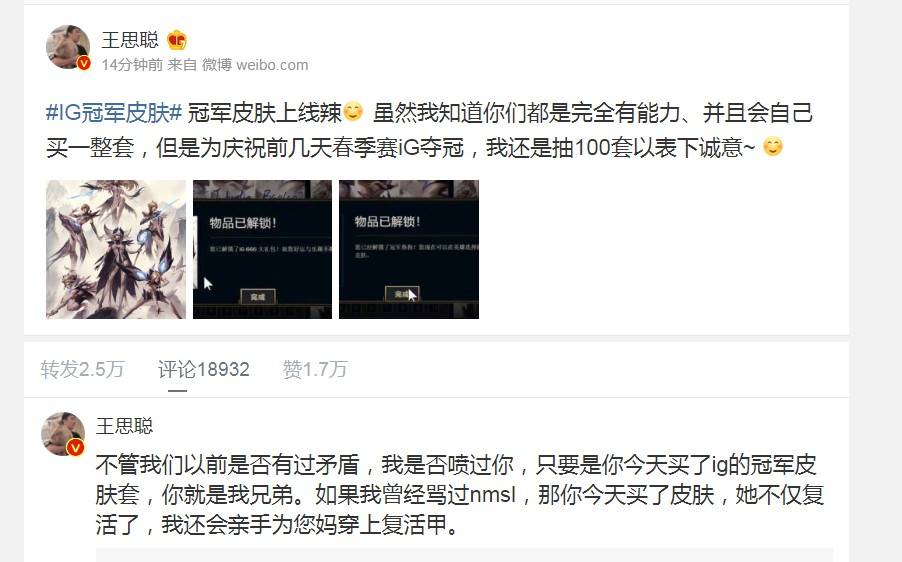This screenshot has height=562, width=902.
Task: Click the main post body text
Action: pyautogui.click(x=429, y=130)
